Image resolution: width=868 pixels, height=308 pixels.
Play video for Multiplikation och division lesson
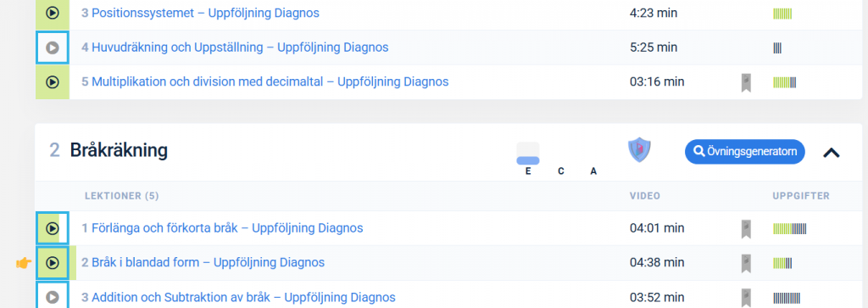tap(52, 82)
